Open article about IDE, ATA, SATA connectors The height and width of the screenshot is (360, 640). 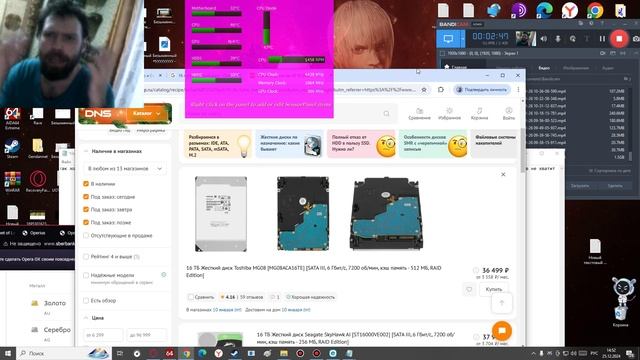click(218, 144)
